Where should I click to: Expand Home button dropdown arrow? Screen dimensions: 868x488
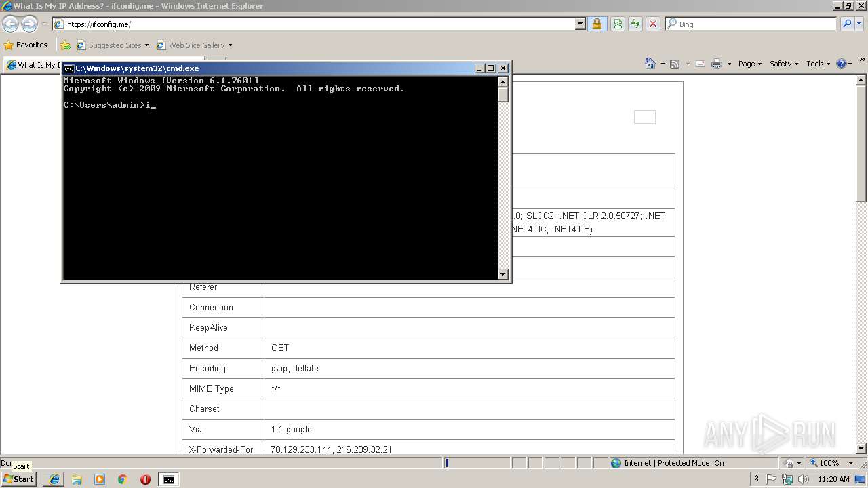[x=663, y=64]
